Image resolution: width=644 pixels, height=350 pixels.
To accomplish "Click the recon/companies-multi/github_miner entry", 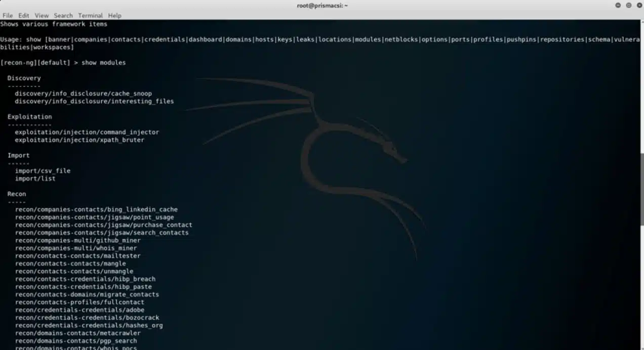I will (77, 240).
